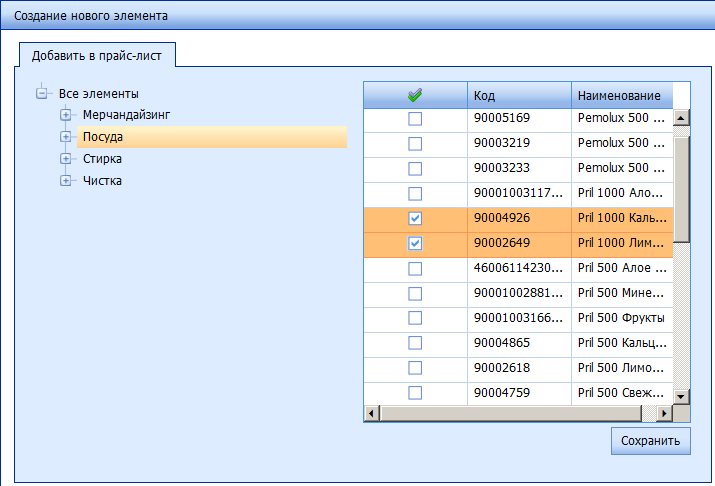The width and height of the screenshot is (715, 486).
Task: Sort by the Код column header
Action: point(518,95)
